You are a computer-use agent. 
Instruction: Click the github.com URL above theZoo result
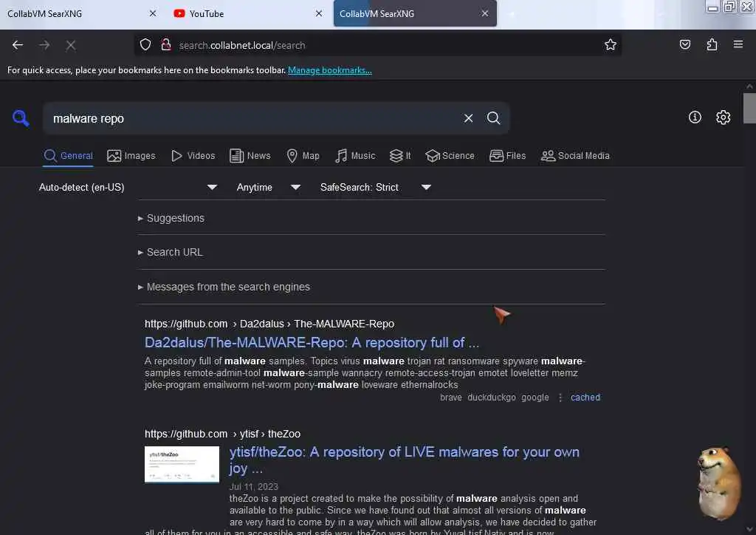pyautogui.click(x=222, y=434)
